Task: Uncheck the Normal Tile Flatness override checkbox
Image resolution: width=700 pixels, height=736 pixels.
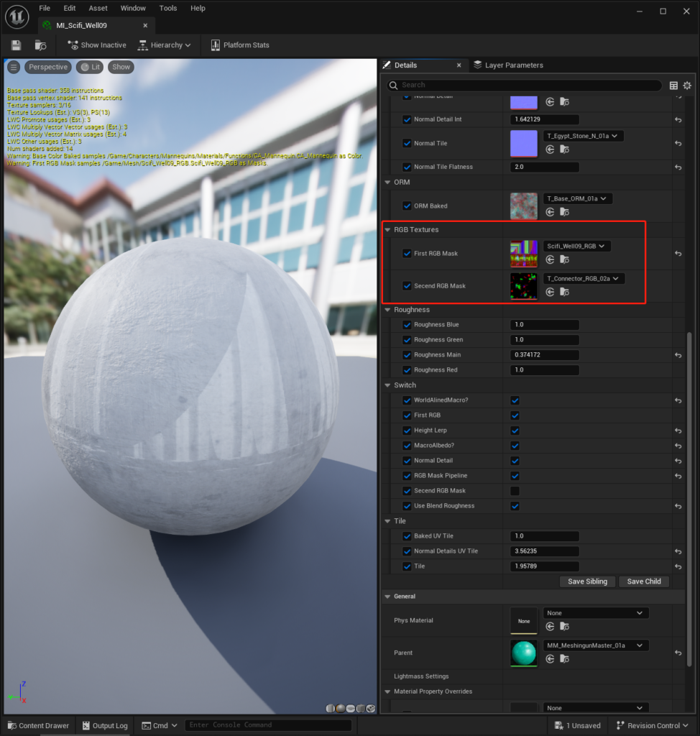Action: (407, 167)
